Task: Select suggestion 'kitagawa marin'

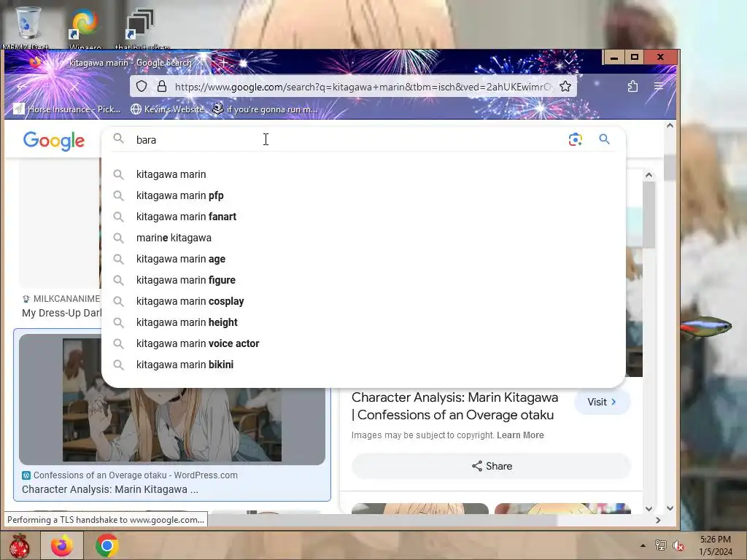Action: (171, 174)
